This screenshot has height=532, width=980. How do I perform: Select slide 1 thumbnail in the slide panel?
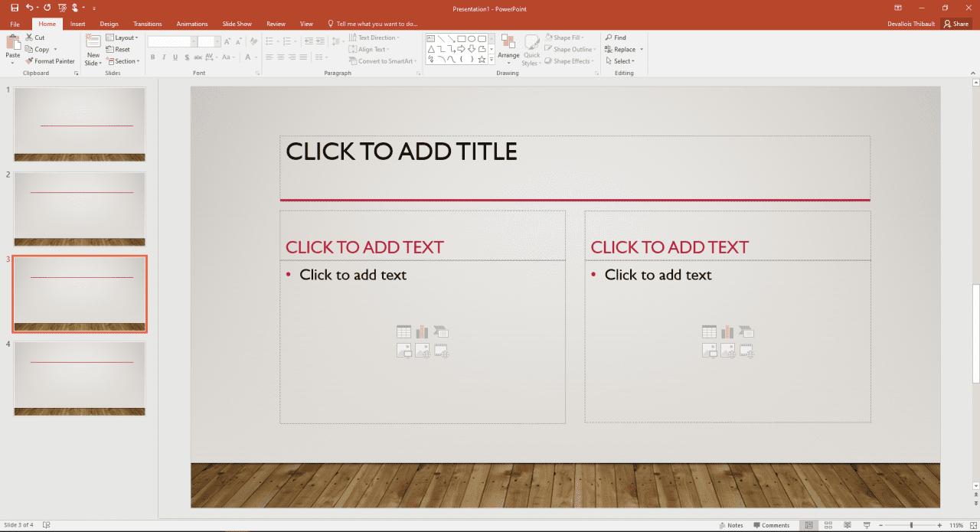(79, 124)
